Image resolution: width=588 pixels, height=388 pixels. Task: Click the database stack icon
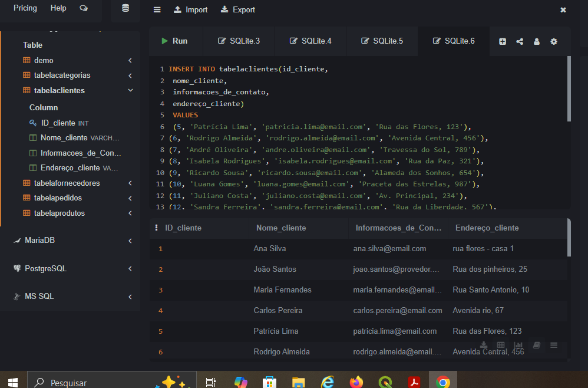pyautogui.click(x=125, y=8)
